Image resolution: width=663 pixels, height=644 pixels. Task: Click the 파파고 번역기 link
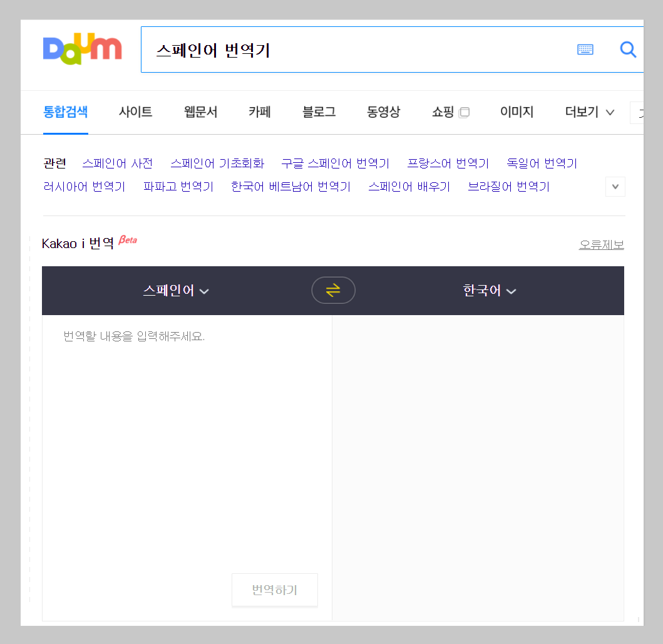178,187
